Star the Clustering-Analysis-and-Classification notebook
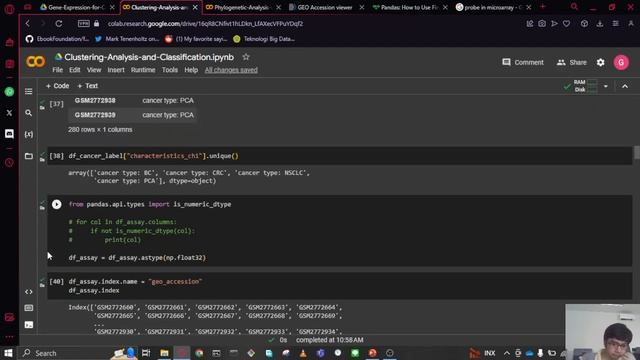Screen dimensions: 640x360 [x=246, y=57]
